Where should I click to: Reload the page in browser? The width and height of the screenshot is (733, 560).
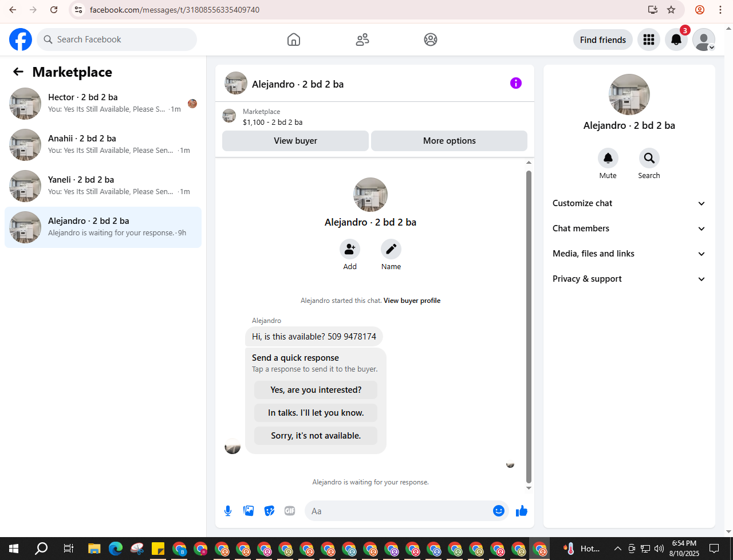[54, 10]
